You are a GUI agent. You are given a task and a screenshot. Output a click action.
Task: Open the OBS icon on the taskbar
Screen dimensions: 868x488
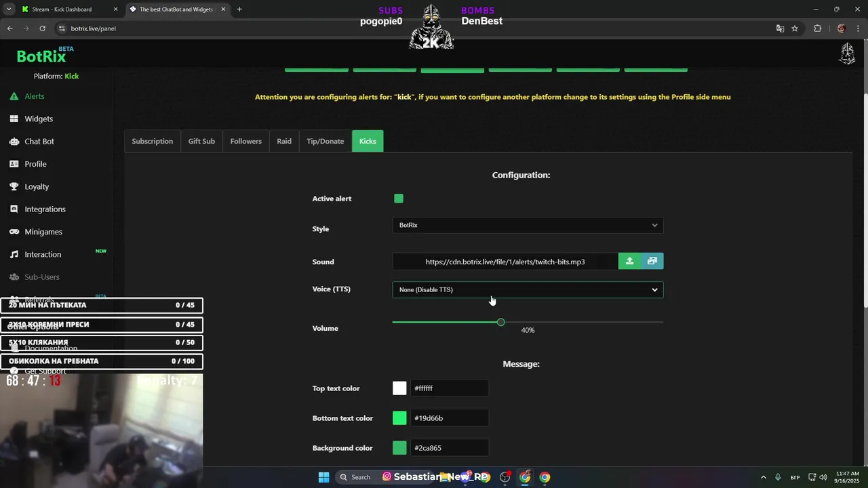point(505,477)
